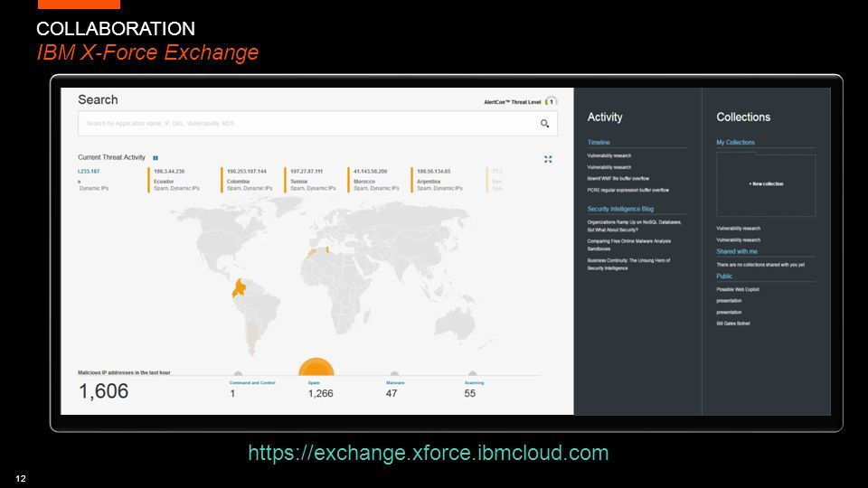Click highlighted Colombia on the world map
The image size is (868, 488).
point(239,288)
